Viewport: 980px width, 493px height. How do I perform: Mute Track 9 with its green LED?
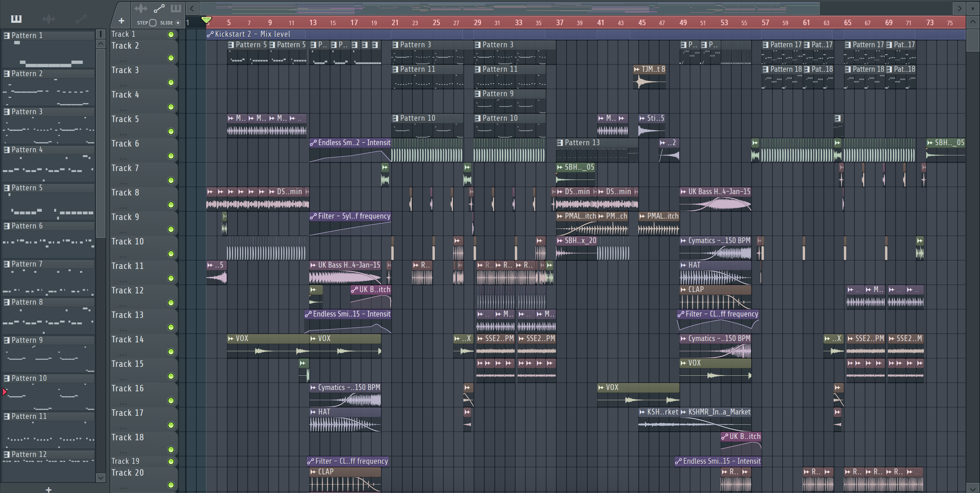(171, 229)
